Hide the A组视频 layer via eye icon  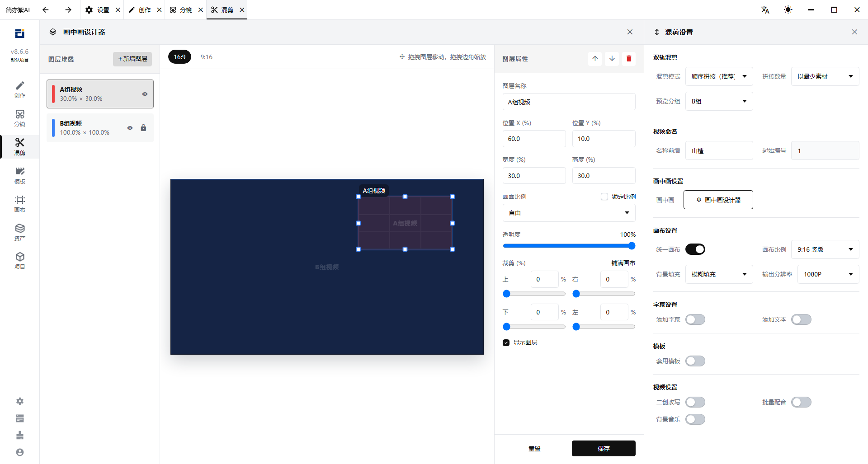click(145, 94)
